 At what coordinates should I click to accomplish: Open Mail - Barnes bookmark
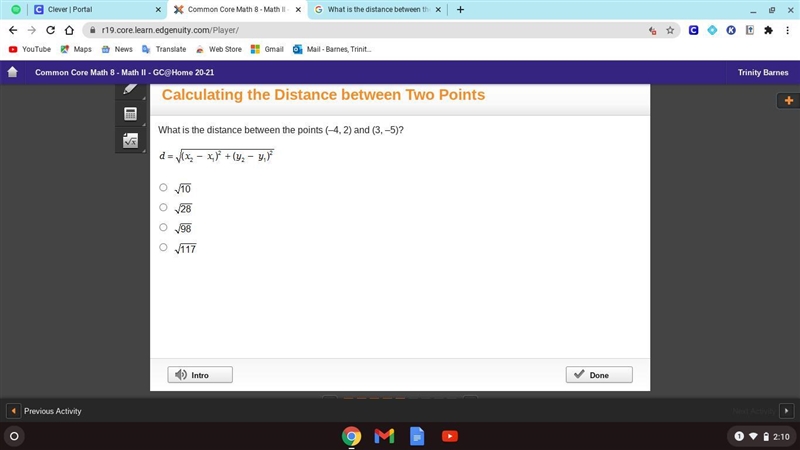(x=332, y=49)
